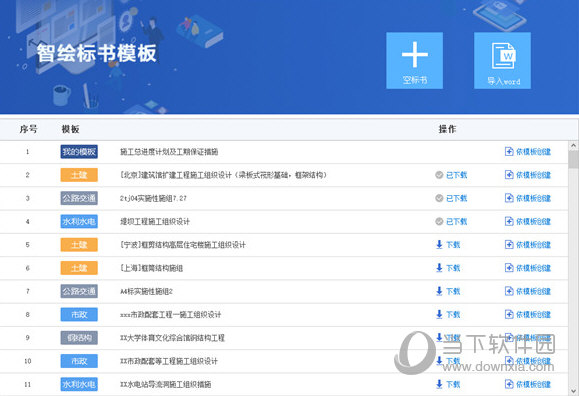Select the 水利水电 tag in row 4

click(x=79, y=222)
